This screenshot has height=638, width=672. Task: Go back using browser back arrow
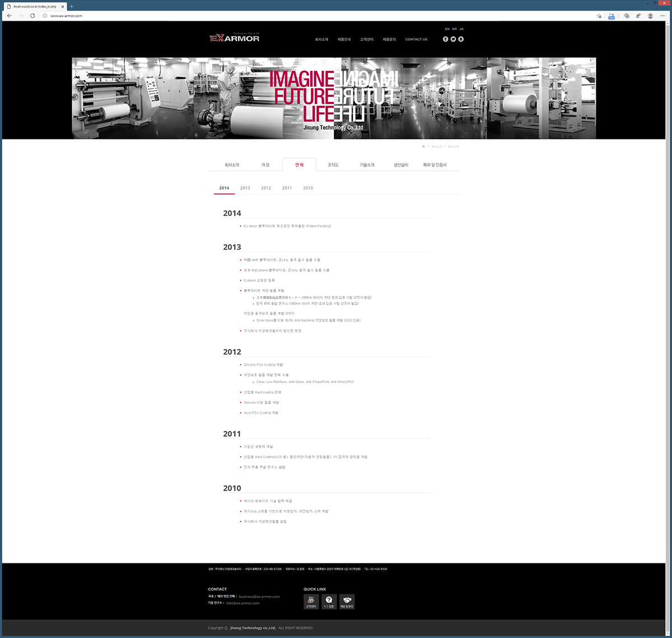(10, 16)
